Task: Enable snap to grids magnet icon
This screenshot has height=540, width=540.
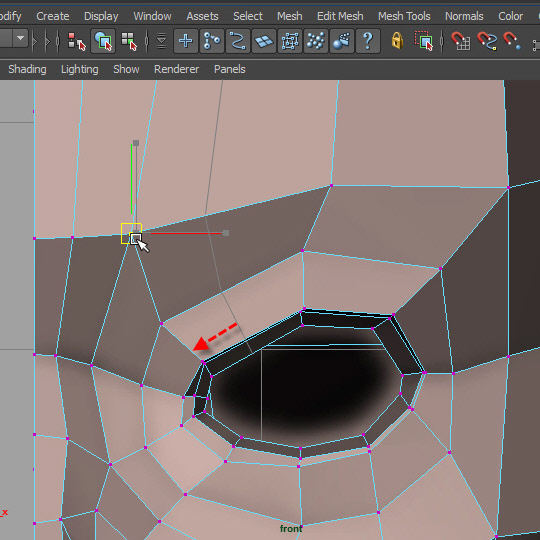Action: click(460, 41)
